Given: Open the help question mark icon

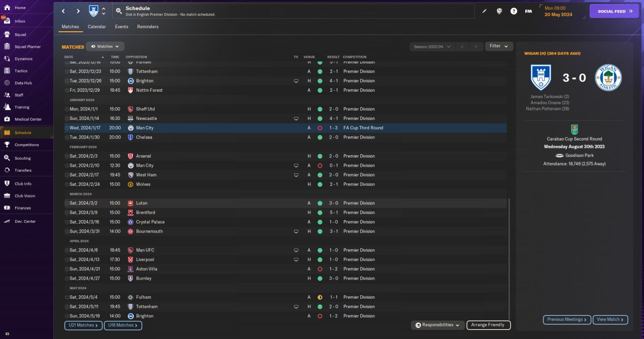Looking at the screenshot, I should point(514,11).
